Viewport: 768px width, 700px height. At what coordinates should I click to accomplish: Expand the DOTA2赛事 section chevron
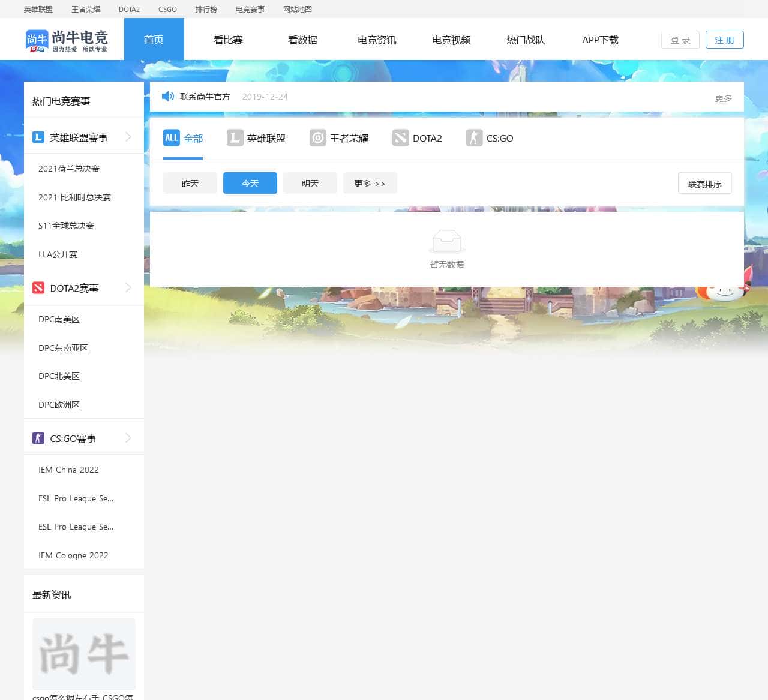pos(128,288)
